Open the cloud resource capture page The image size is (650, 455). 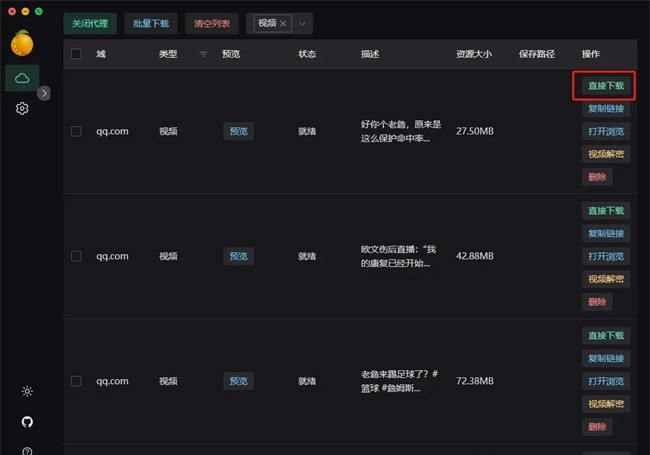tap(22, 78)
